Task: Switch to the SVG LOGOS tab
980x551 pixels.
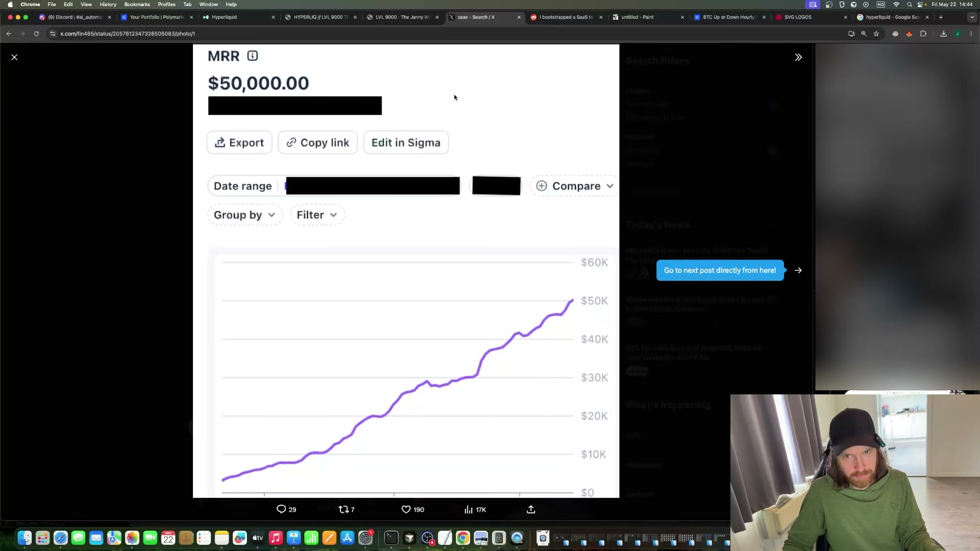Action: click(x=811, y=17)
